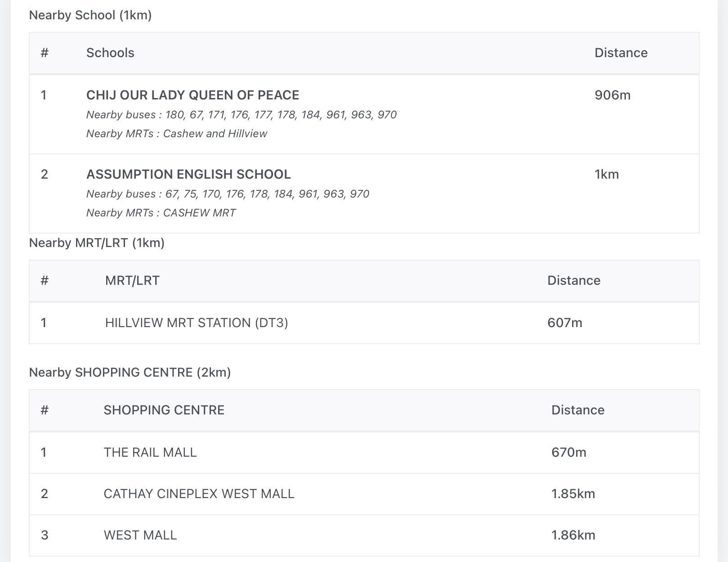
Task: Click the 'Nearby MRTs : Cashew and Hillview' text
Action: (x=177, y=134)
